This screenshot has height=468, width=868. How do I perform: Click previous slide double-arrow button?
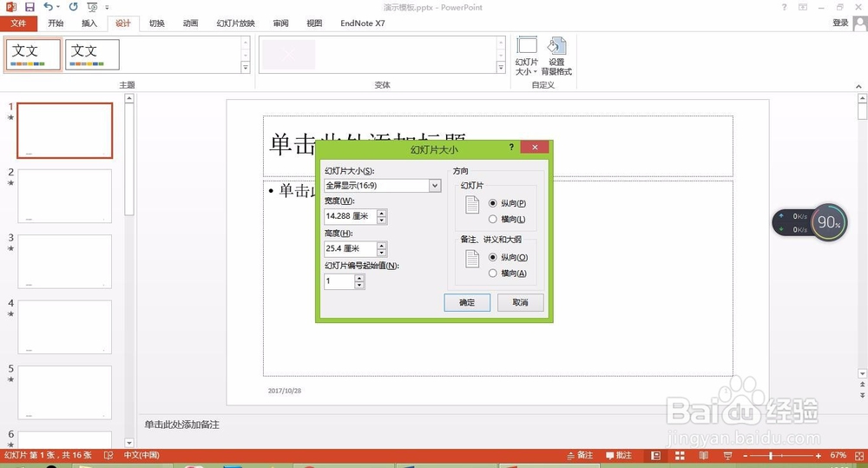[x=862, y=385]
